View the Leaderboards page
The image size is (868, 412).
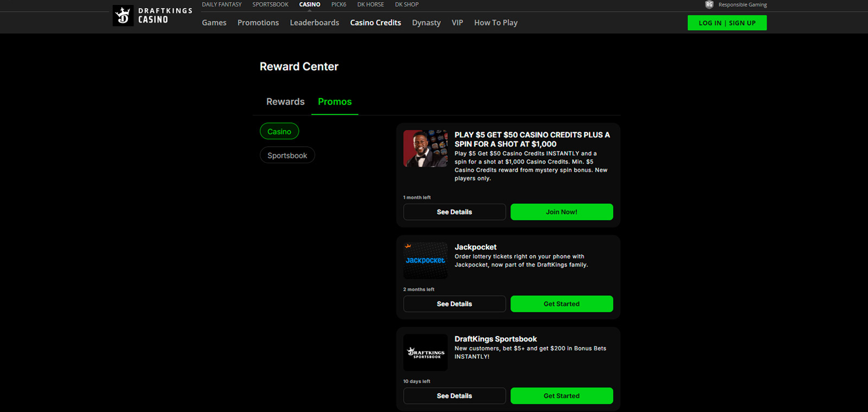click(315, 23)
